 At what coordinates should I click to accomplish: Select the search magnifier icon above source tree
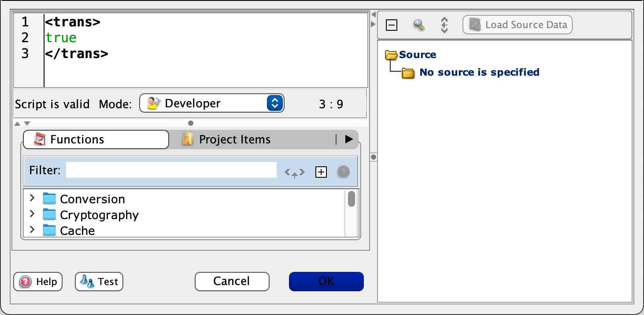419,25
